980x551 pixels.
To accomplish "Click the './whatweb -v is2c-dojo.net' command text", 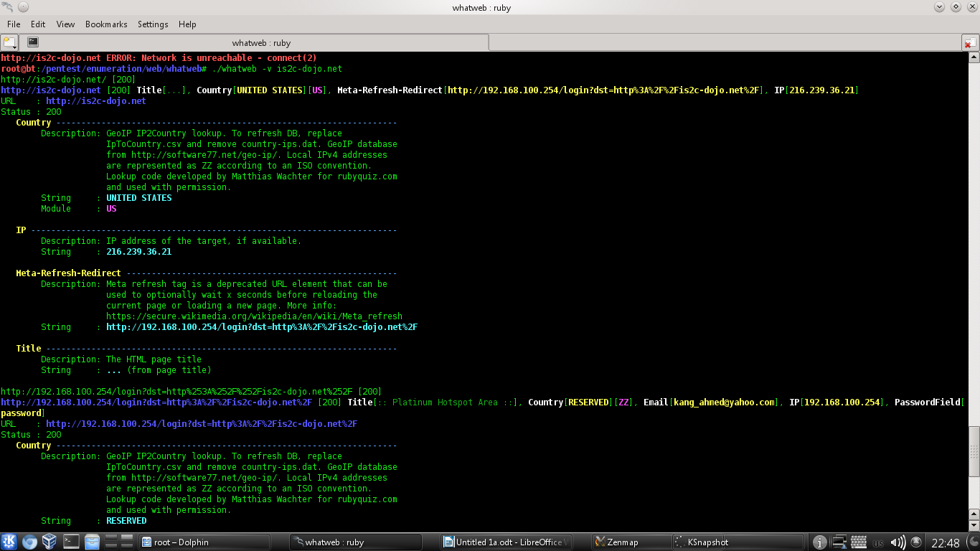I will pos(277,68).
